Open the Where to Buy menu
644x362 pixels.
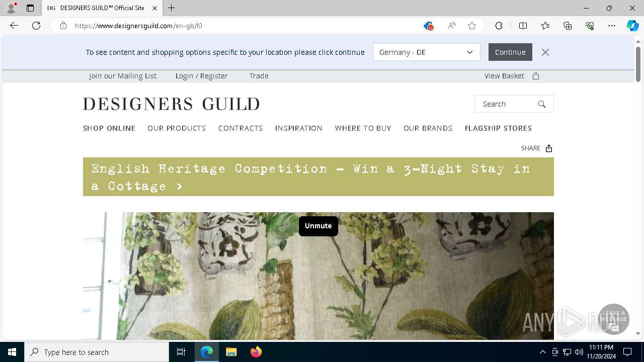coord(363,128)
